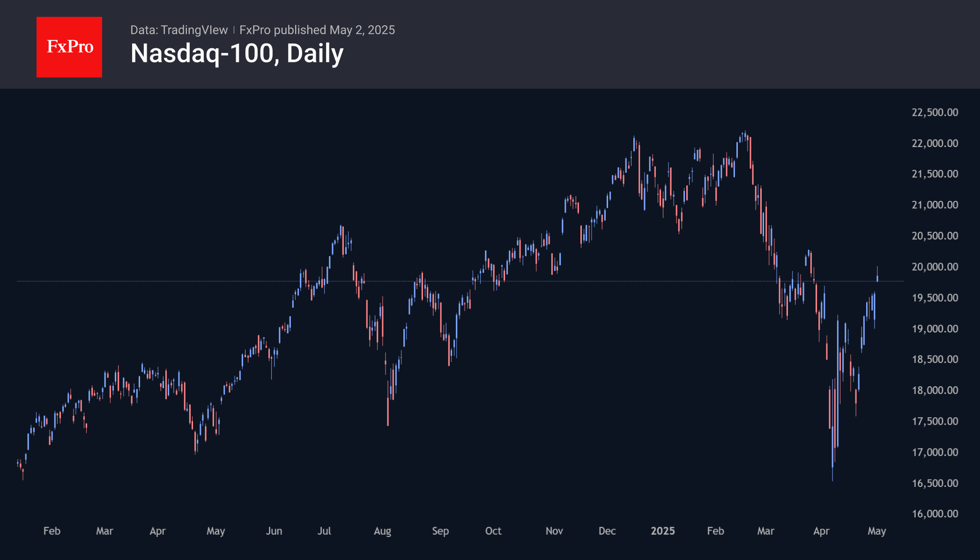This screenshot has width=980, height=560.
Task: Click the 2025 year marker on time axis
Action: (662, 531)
